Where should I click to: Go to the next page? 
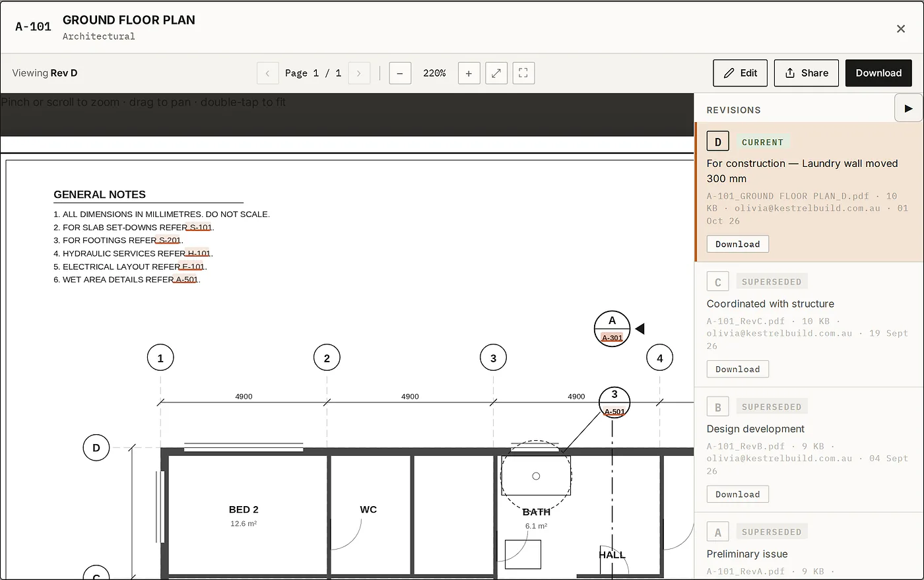pos(359,73)
